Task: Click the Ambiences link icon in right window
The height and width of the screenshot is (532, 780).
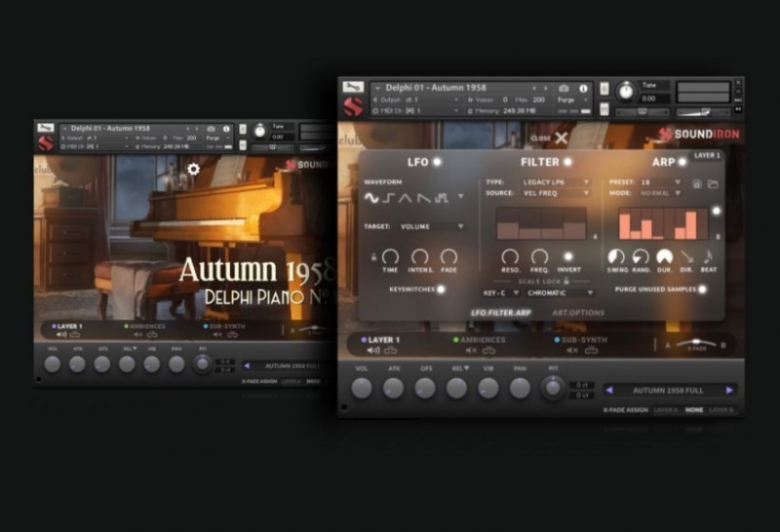Action: (x=488, y=351)
